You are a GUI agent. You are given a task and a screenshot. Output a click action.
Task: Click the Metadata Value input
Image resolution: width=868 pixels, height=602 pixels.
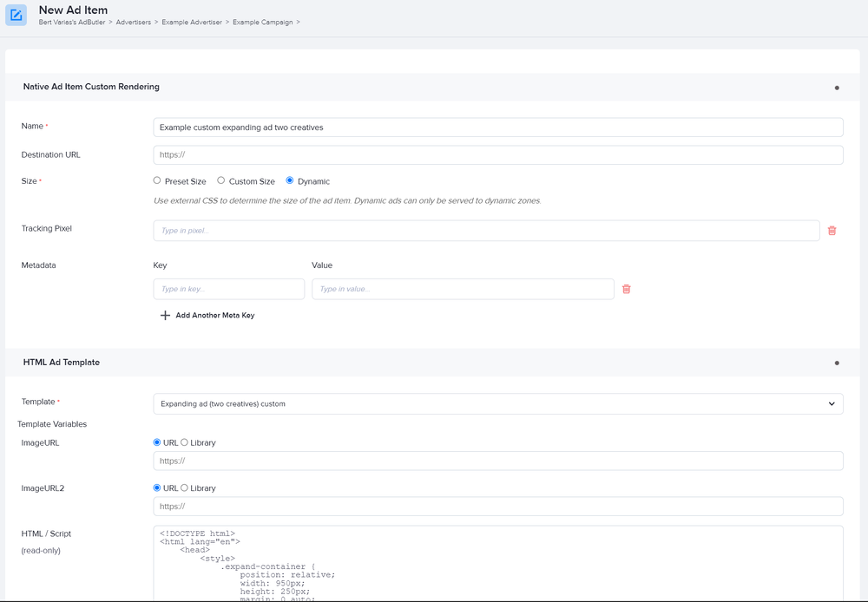(x=463, y=289)
